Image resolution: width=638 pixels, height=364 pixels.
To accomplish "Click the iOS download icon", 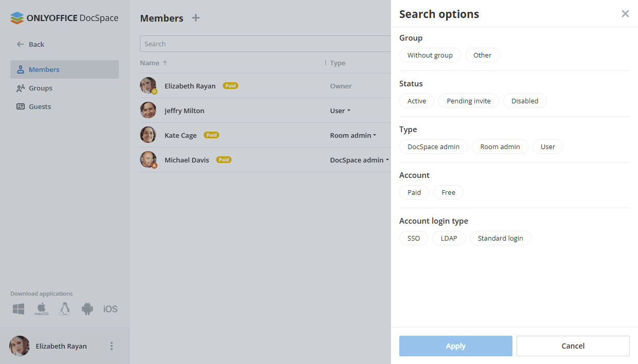I will pos(110,309).
